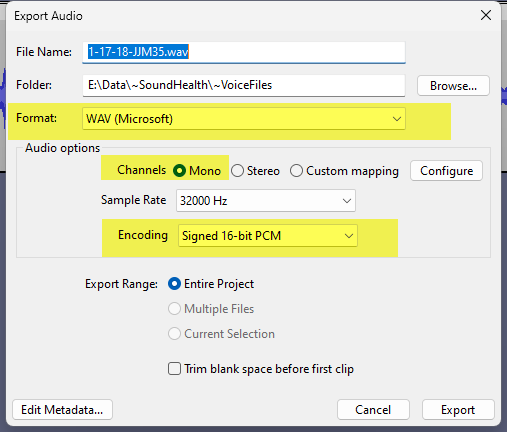Open the Browse folder dialog
Image resolution: width=507 pixels, height=432 pixels.
[453, 86]
